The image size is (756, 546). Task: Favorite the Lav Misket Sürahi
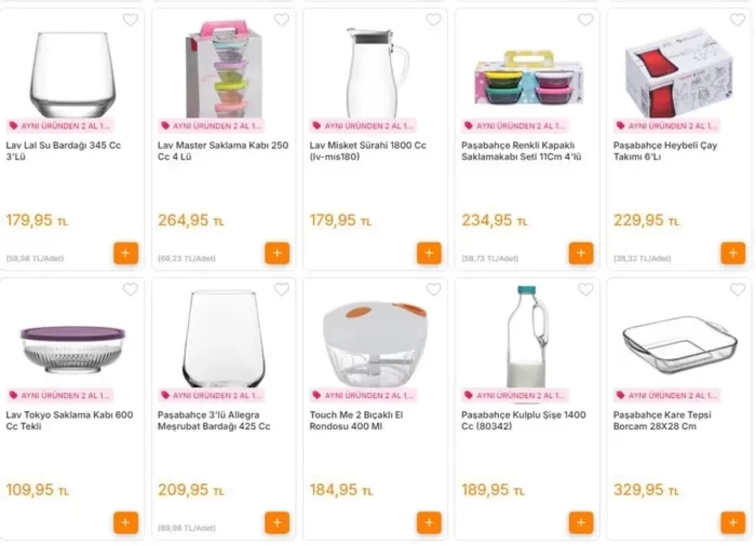click(x=434, y=20)
